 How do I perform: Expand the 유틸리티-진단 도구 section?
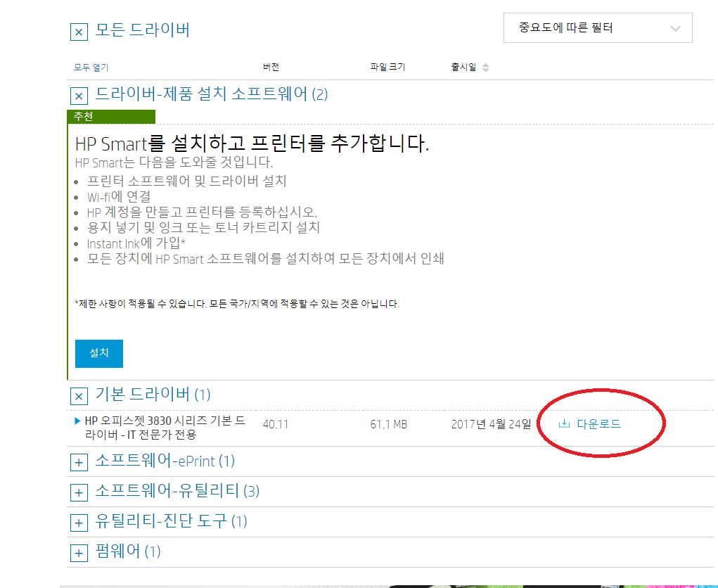pyautogui.click(x=79, y=523)
